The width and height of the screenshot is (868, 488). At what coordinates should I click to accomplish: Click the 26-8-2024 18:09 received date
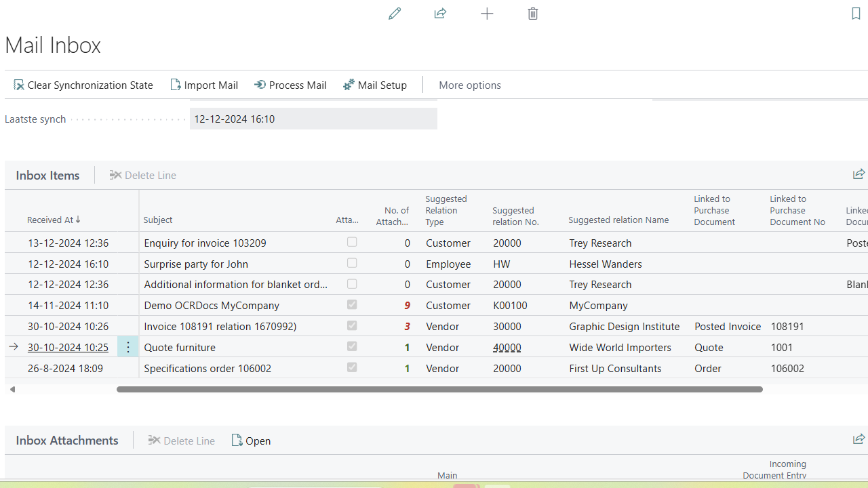pos(65,368)
